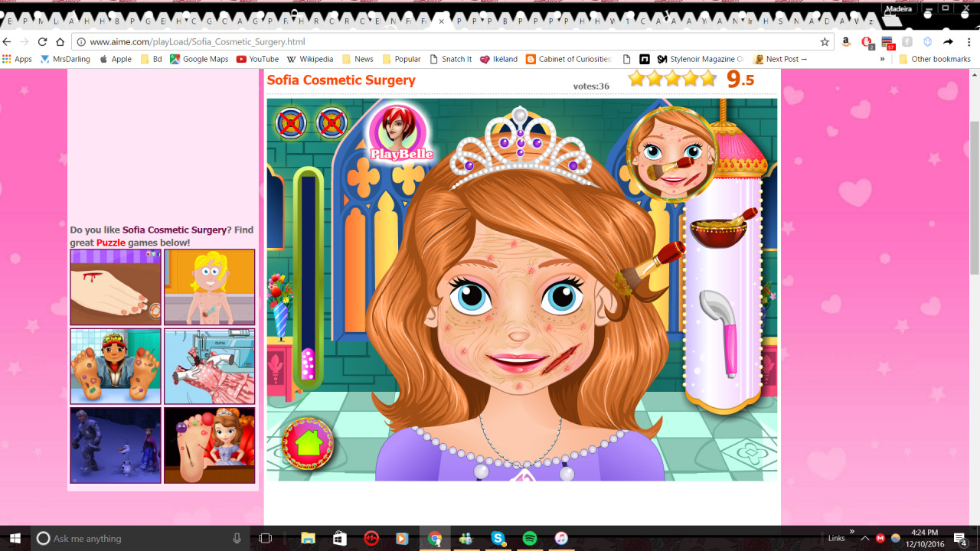The height and width of the screenshot is (551, 980).
Task: Click the Chrome icon on the taskbar
Action: [x=434, y=538]
